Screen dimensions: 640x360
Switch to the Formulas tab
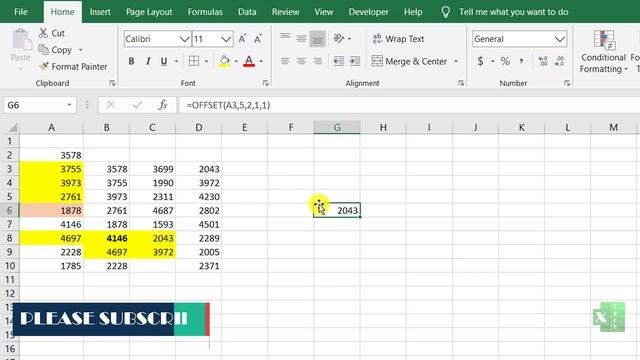[x=205, y=12]
